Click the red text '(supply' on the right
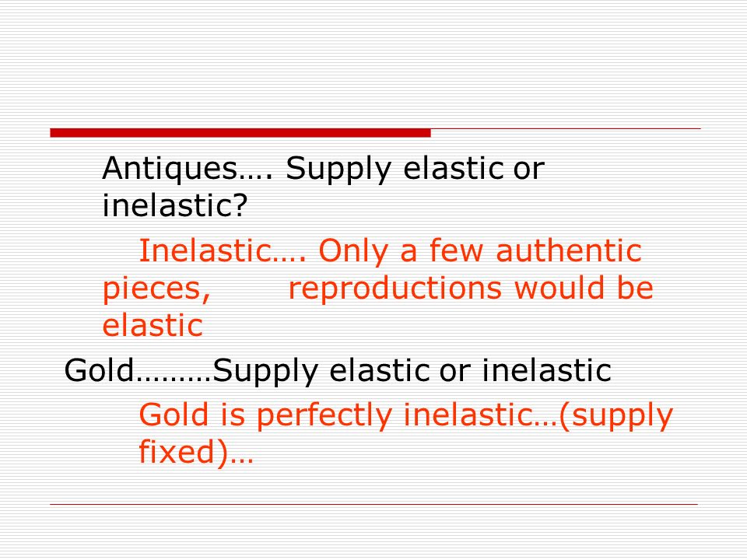This screenshot has height=560, width=747. pos(615,415)
